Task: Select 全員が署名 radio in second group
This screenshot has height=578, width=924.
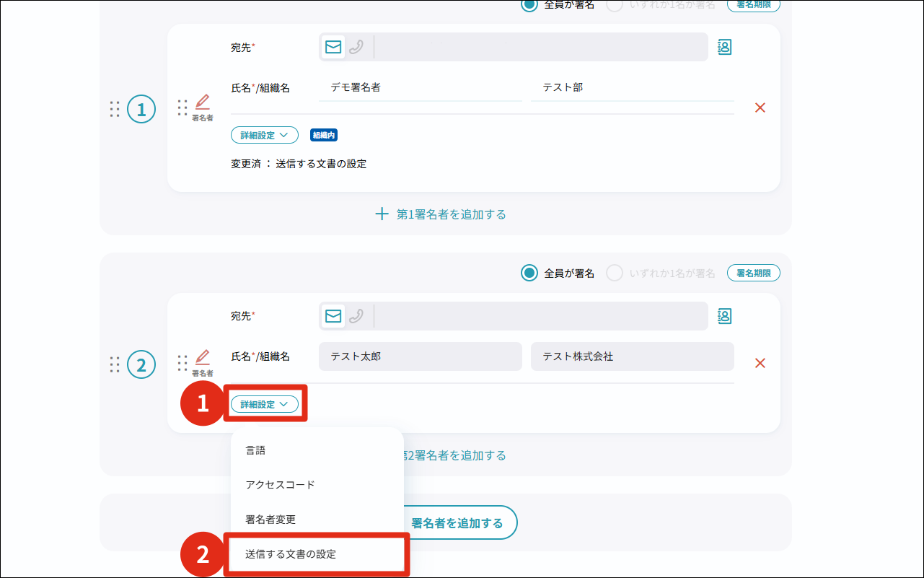Action: pyautogui.click(x=530, y=273)
